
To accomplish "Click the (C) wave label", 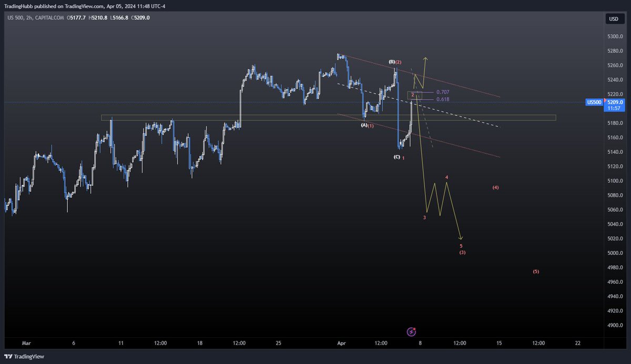I will coord(397,157).
